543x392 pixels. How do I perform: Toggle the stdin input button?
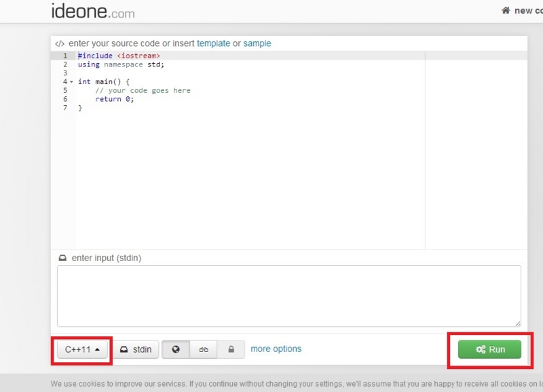pyautogui.click(x=136, y=349)
